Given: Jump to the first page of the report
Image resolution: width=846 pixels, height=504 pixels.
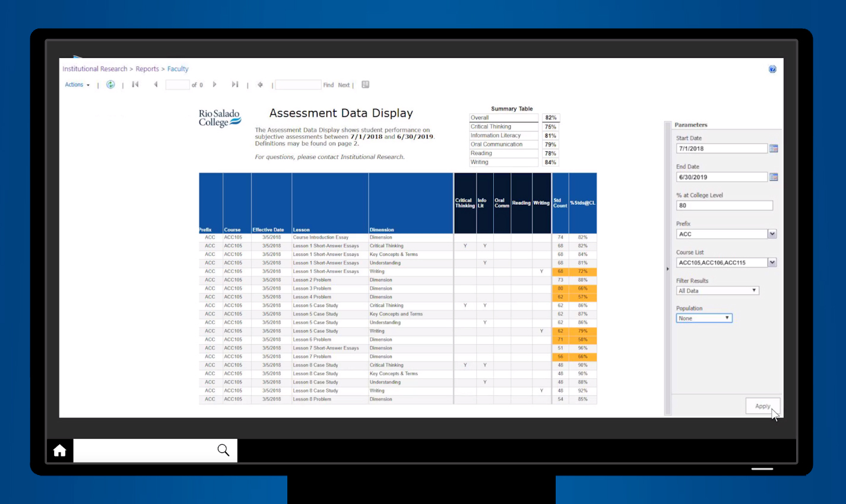Looking at the screenshot, I should [135, 84].
